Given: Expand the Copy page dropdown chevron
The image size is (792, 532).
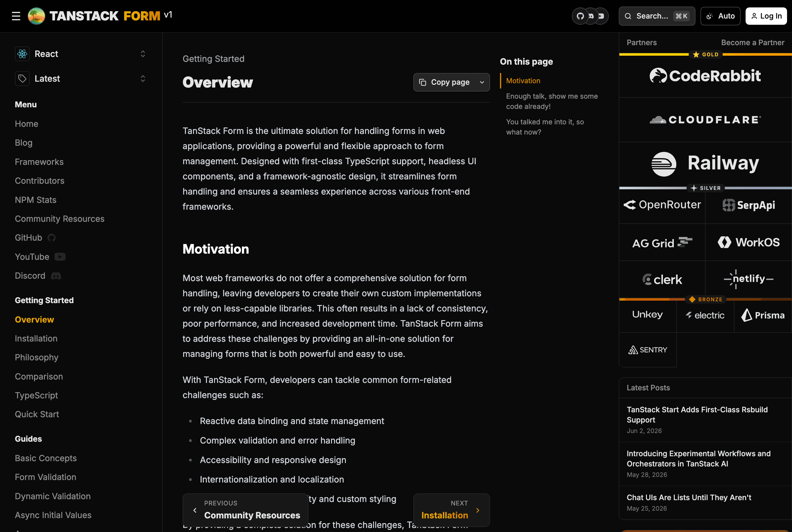Looking at the screenshot, I should 482,82.
